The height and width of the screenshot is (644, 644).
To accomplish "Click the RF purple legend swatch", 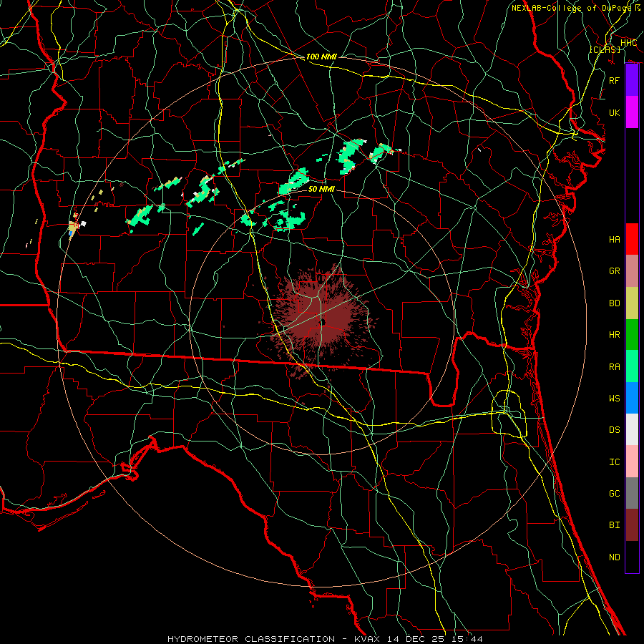I will (x=632, y=80).
